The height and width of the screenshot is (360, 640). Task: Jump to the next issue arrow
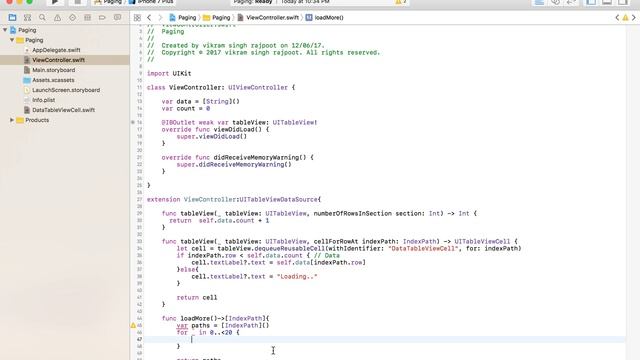coord(633,18)
